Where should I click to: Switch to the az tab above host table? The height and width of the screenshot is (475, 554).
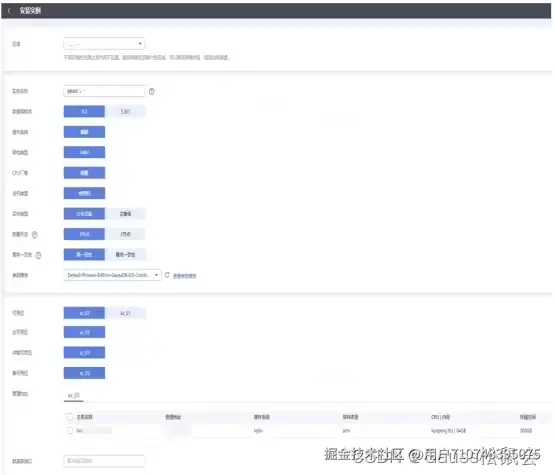(73, 395)
